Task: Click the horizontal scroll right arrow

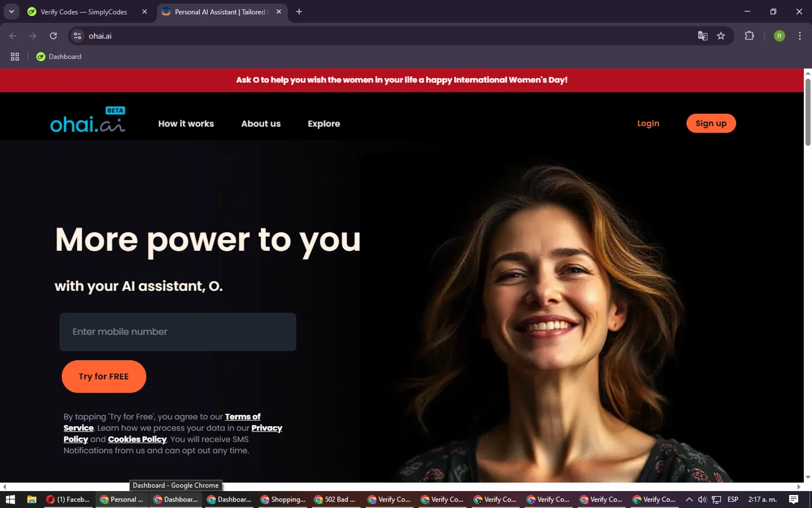Action: 798,486
